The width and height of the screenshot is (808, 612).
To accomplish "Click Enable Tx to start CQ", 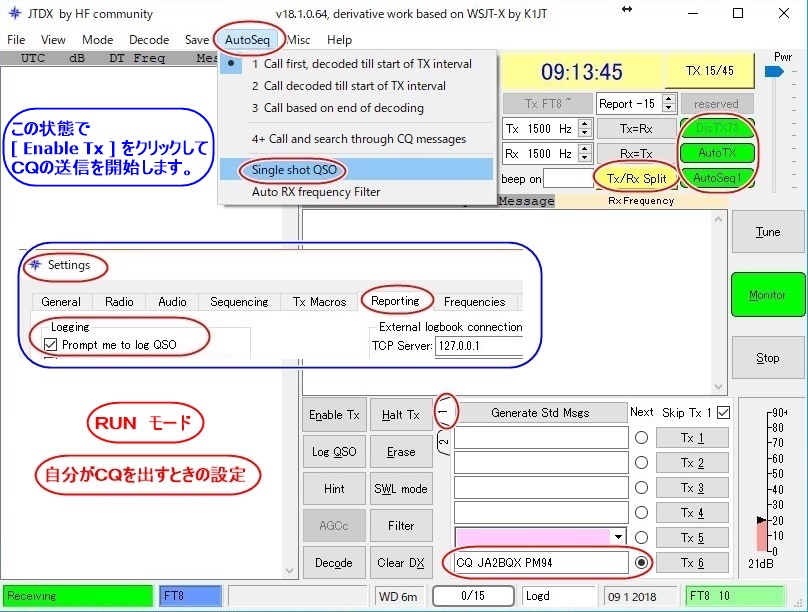I will [x=334, y=415].
